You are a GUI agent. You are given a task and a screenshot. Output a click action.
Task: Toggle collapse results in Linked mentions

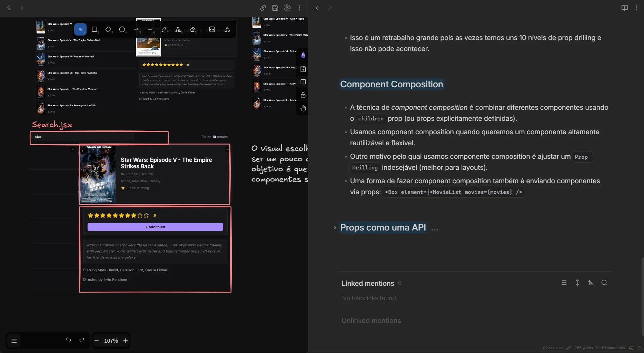coord(564,283)
